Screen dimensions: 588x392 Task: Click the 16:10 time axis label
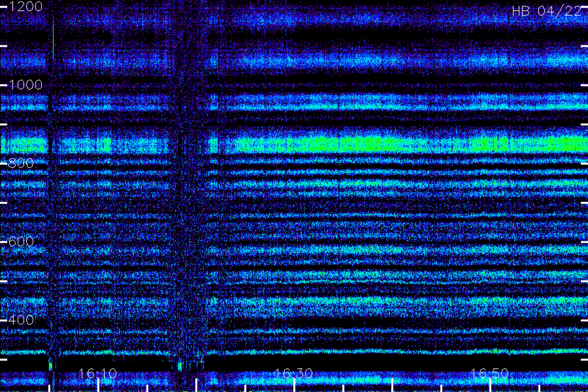[x=98, y=374]
